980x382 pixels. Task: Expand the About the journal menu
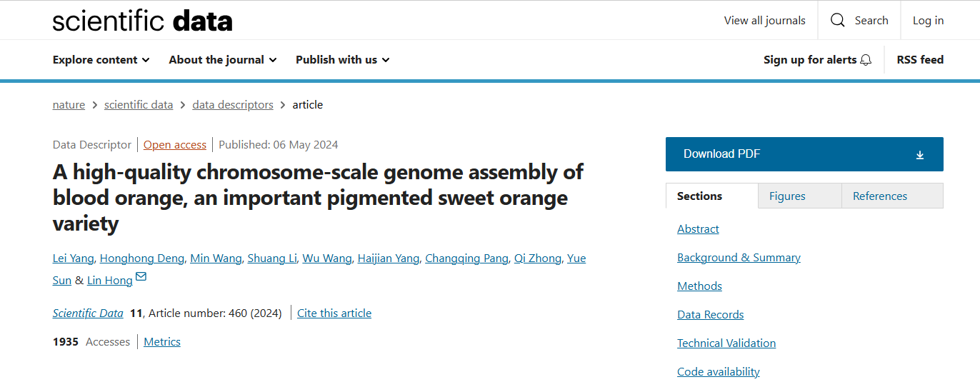[223, 60]
